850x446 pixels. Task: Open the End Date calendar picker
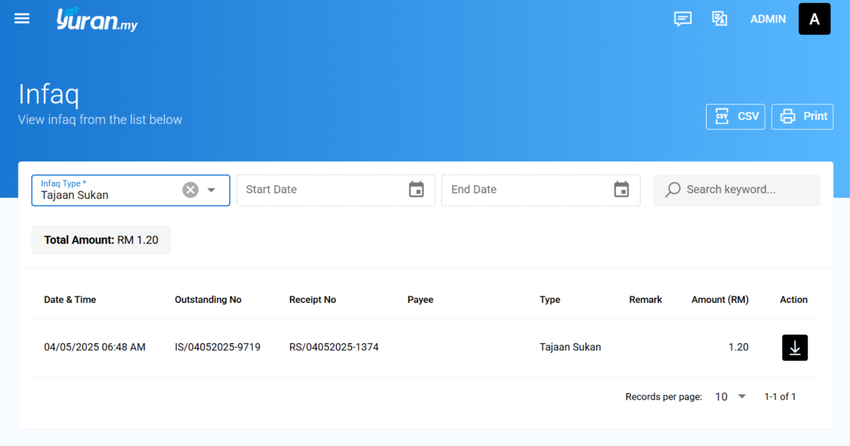pos(621,190)
